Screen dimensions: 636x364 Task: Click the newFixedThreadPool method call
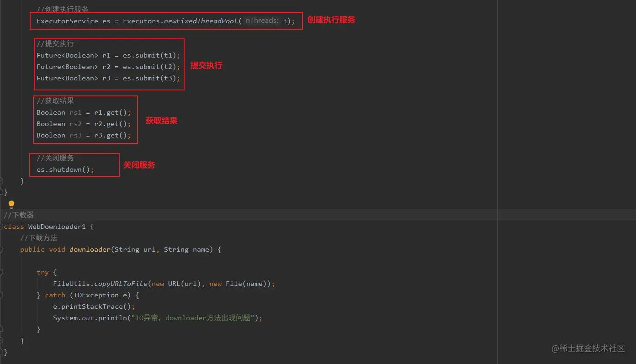[x=201, y=21]
